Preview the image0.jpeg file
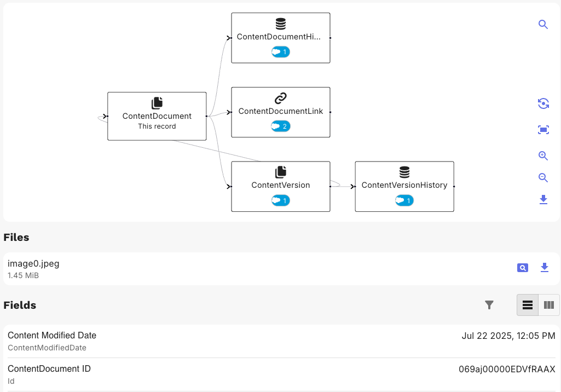This screenshot has height=392, width=561. pos(523,268)
